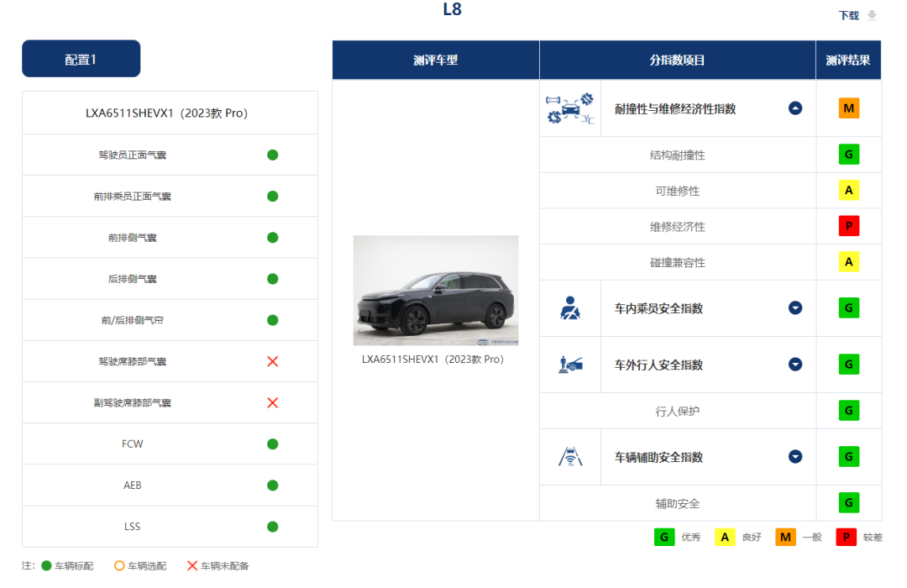The width and height of the screenshot is (907, 588).
Task: Click the legend A 良好 swatch
Action: [x=725, y=537]
